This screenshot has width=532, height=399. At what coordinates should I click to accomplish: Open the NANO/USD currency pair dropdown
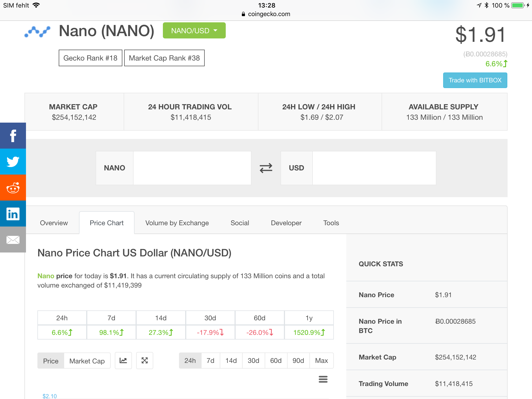(x=194, y=31)
